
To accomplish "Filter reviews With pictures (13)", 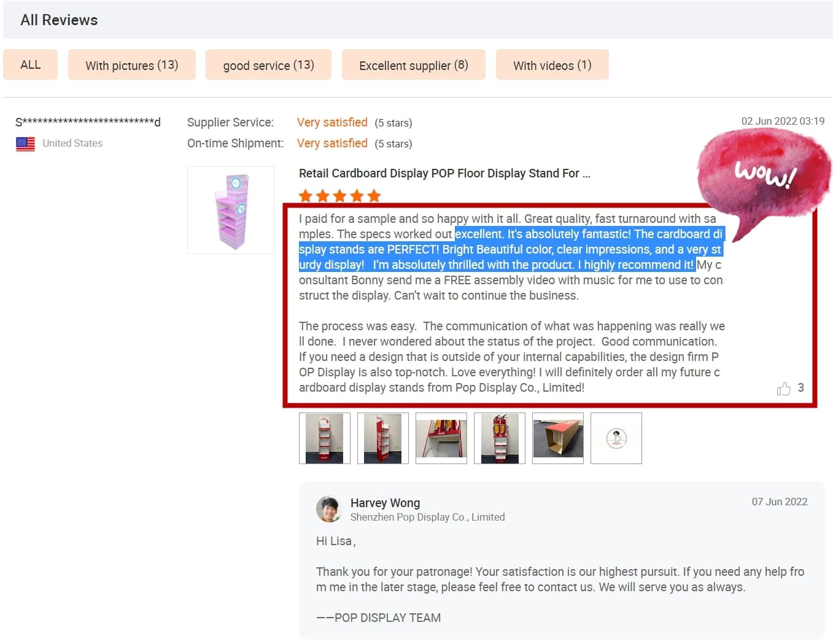I will click(x=132, y=64).
